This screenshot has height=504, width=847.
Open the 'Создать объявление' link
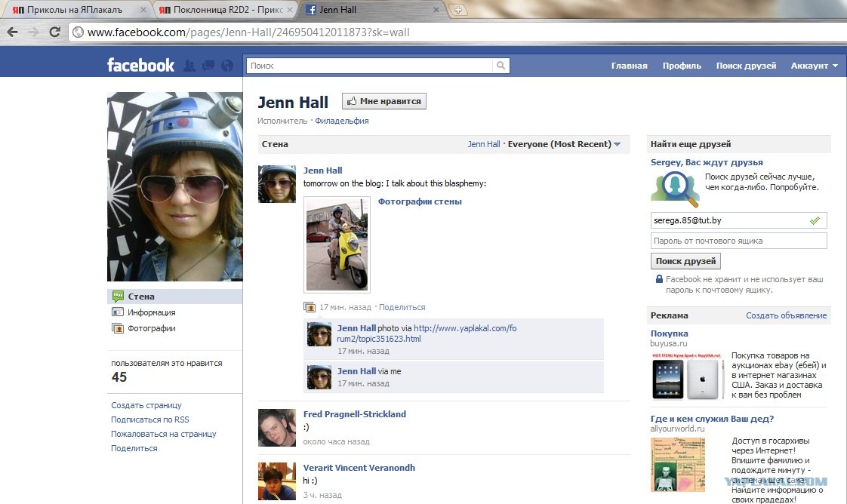tap(787, 315)
